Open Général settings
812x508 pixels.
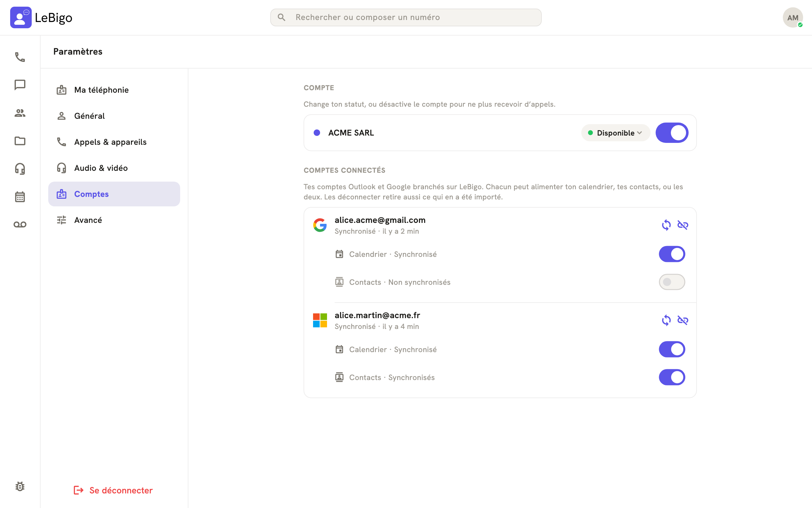tap(114, 116)
